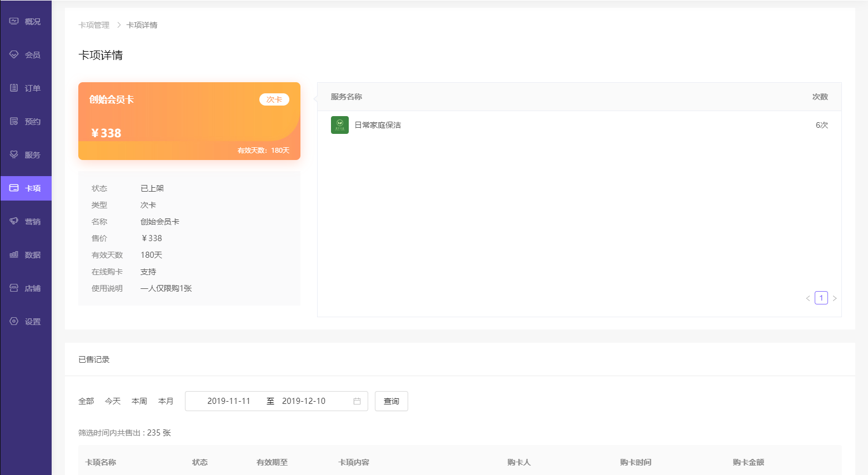Click the 一人仅限购1张 usage note

point(166,288)
